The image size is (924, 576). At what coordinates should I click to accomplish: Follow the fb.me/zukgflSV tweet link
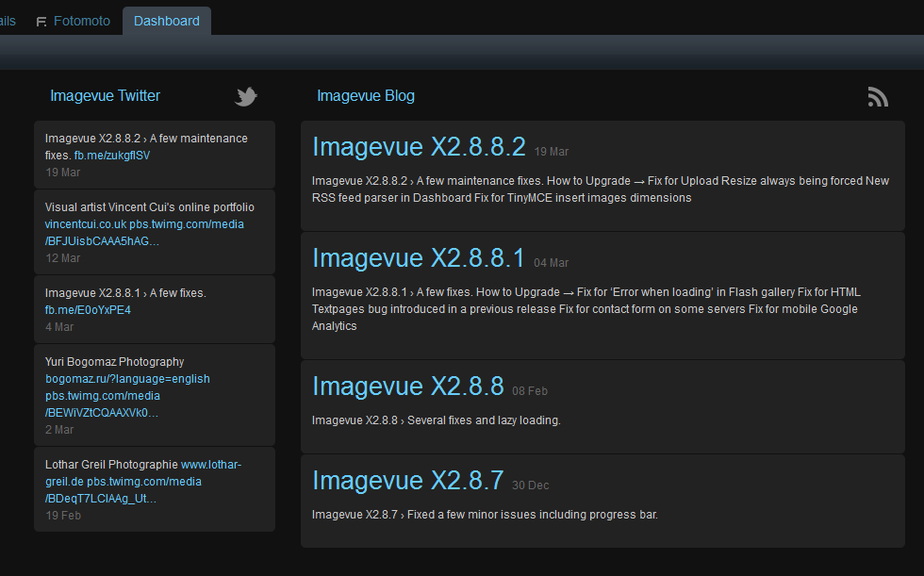coord(112,156)
